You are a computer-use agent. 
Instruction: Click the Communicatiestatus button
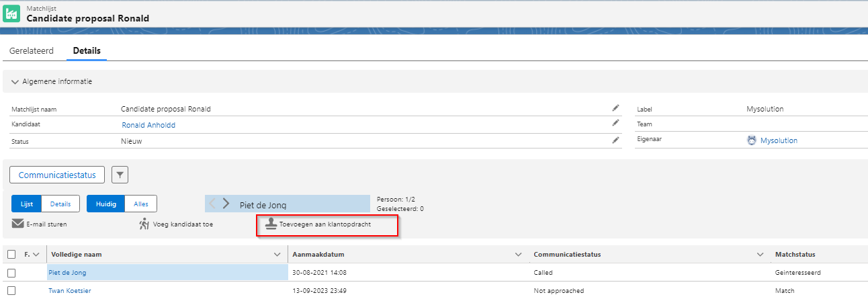[x=57, y=175]
